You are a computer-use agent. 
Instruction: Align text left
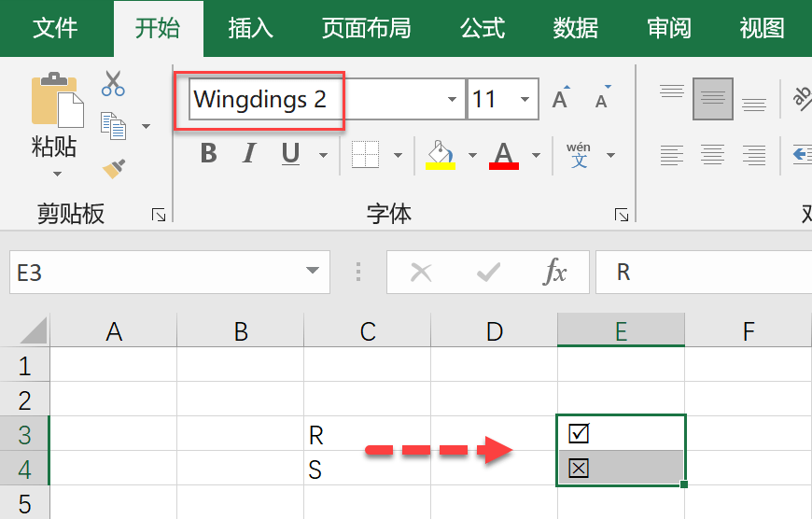672,155
